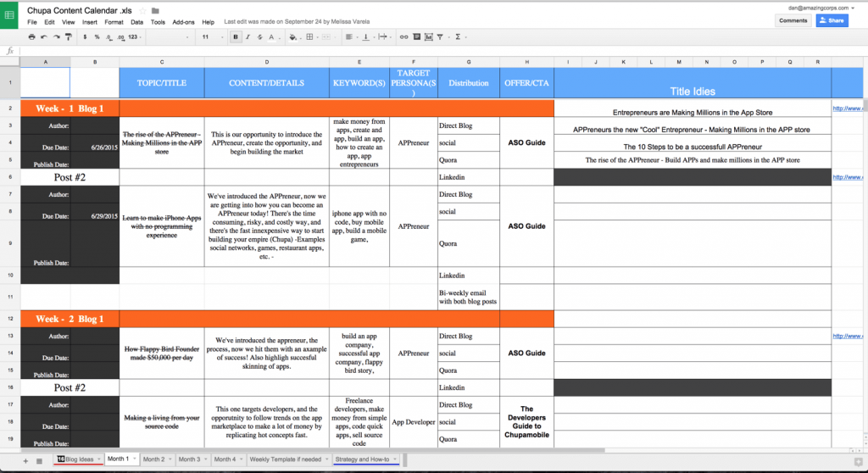Toggle strikethrough formatting
The width and height of the screenshot is (868, 473).
tap(259, 37)
